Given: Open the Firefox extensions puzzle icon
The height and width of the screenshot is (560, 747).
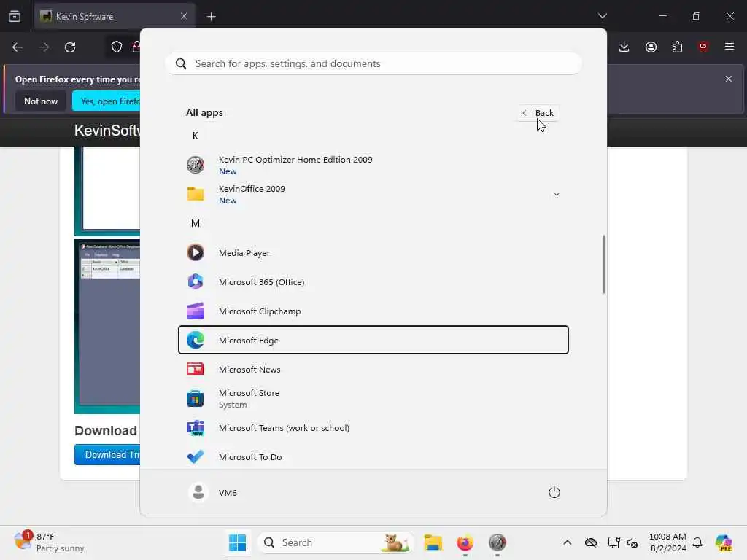Looking at the screenshot, I should [677, 47].
